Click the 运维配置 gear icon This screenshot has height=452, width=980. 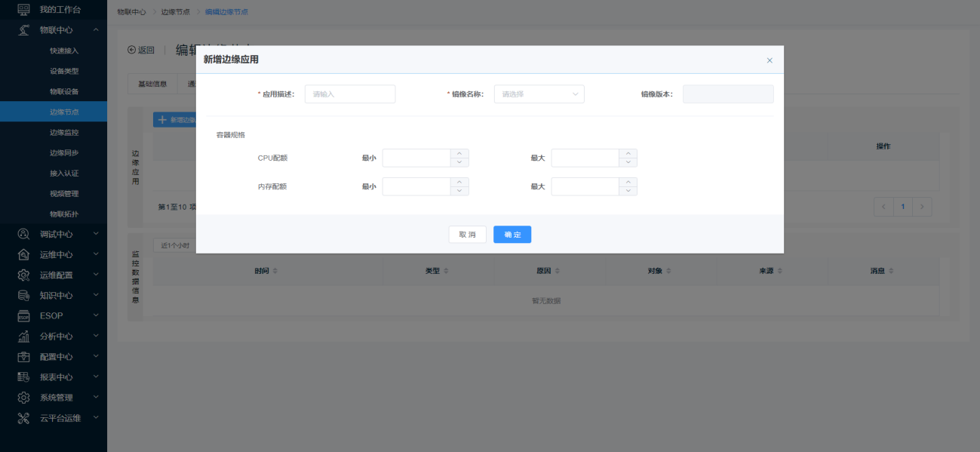[x=23, y=275]
